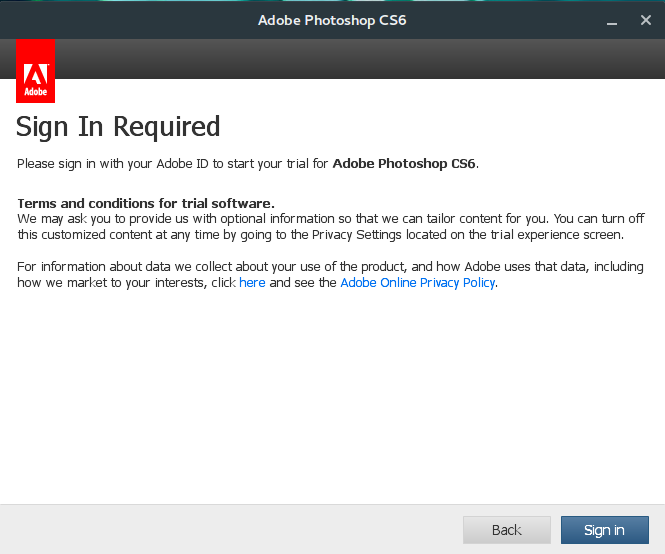This screenshot has height=554, width=665.
Task: Click the "Please sign in with your Adobe ID" sentence
Action: tap(170, 163)
